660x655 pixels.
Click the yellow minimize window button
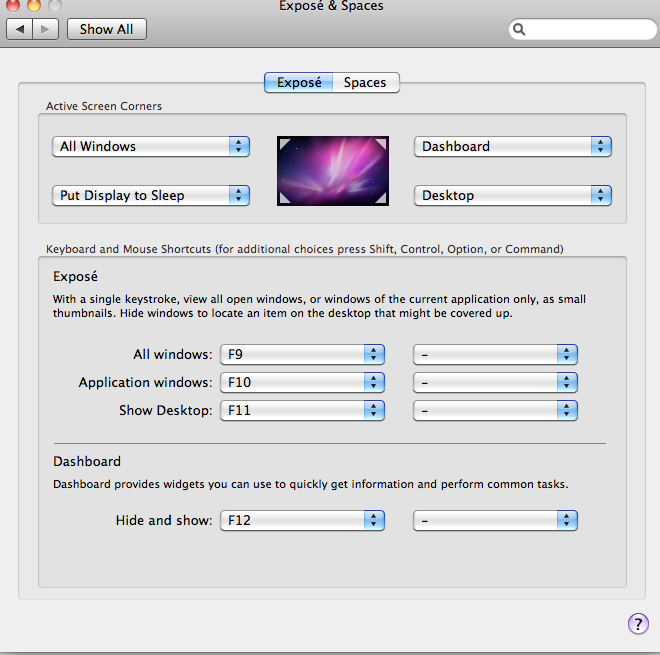[x=34, y=4]
